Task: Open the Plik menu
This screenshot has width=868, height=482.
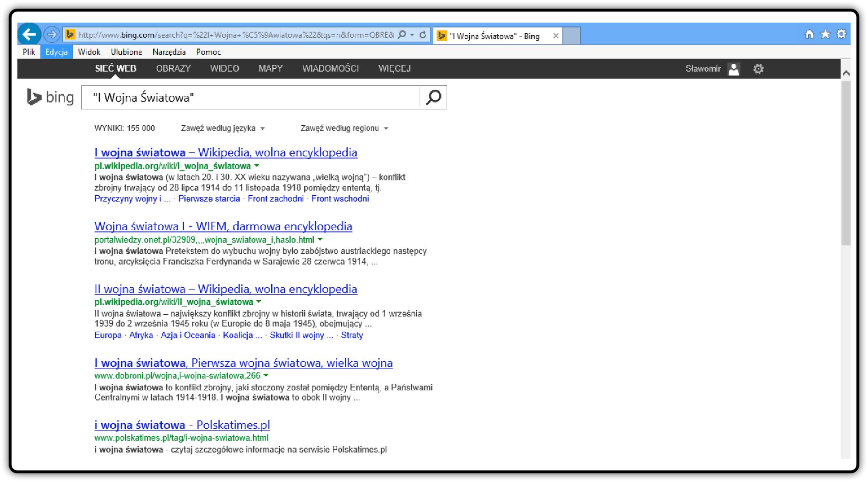Action: [29, 52]
